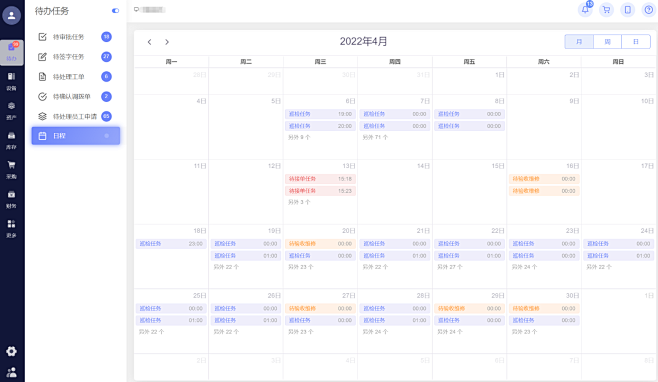Switch calendar to 日 day view
Viewport: 658px width, 382px height.
636,42
